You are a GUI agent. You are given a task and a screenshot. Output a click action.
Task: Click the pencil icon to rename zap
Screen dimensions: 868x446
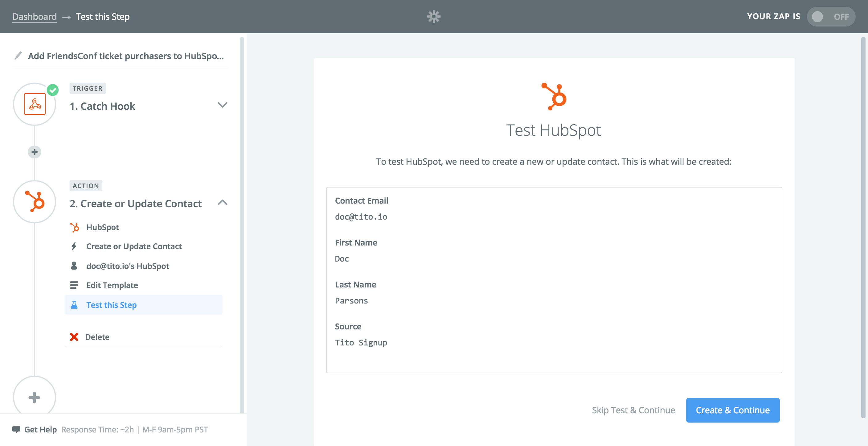(18, 56)
